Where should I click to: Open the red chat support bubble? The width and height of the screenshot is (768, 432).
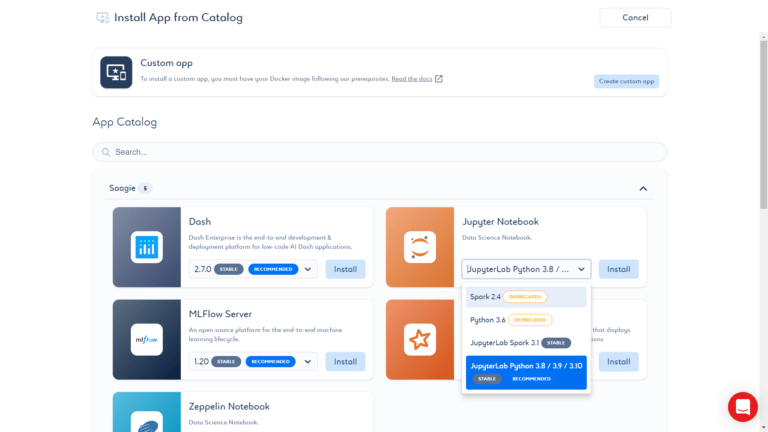(743, 407)
